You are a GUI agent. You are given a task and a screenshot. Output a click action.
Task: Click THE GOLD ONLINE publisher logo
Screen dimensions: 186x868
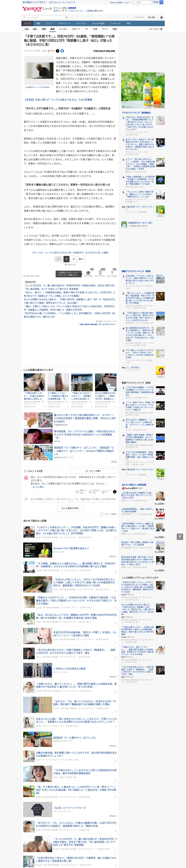point(104,51)
